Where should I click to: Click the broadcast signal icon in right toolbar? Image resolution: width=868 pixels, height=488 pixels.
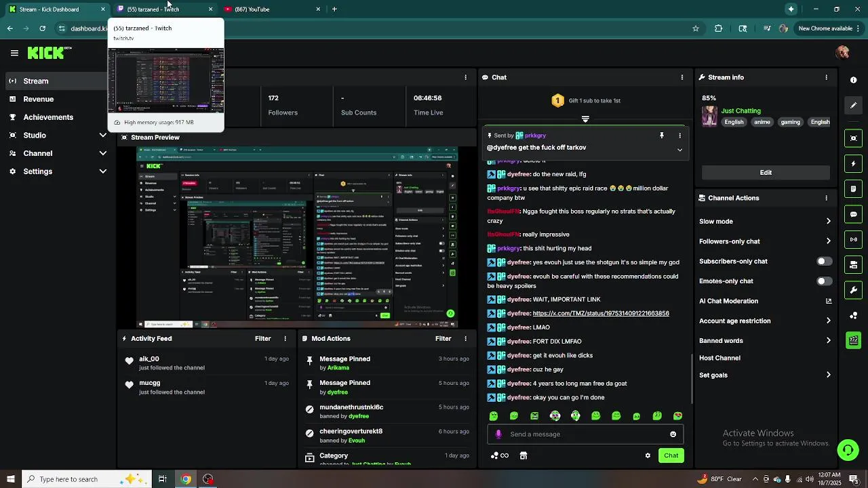tap(853, 239)
